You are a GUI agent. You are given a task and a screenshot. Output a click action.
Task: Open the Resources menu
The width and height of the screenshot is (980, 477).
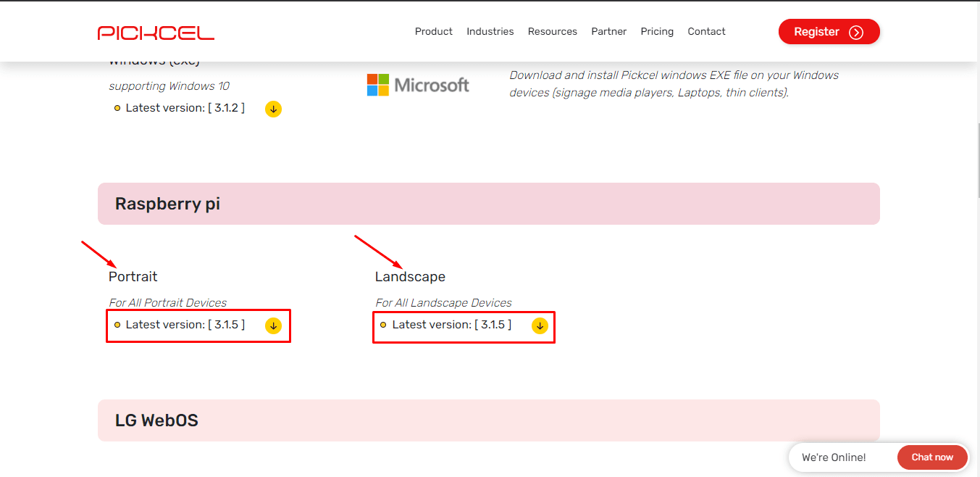point(552,31)
